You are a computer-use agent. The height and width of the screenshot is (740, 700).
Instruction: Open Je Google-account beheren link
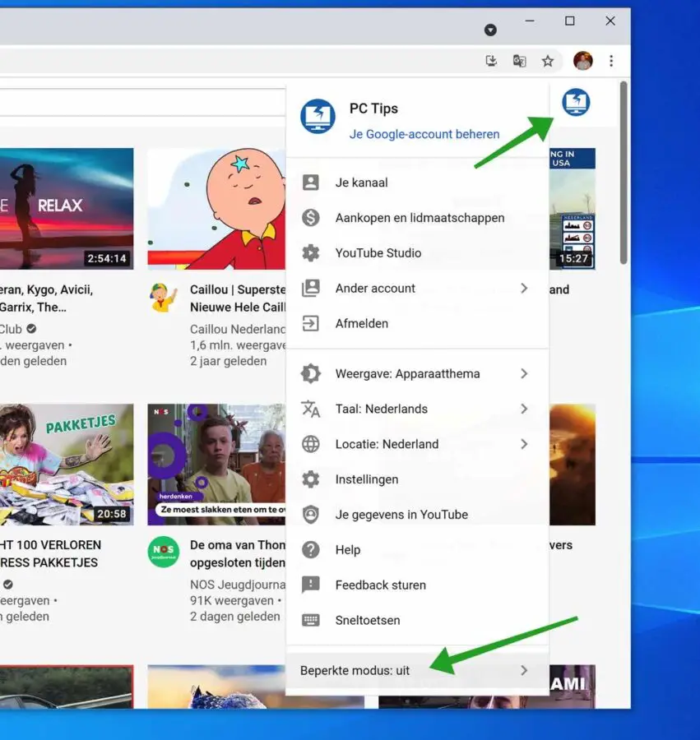[424, 134]
